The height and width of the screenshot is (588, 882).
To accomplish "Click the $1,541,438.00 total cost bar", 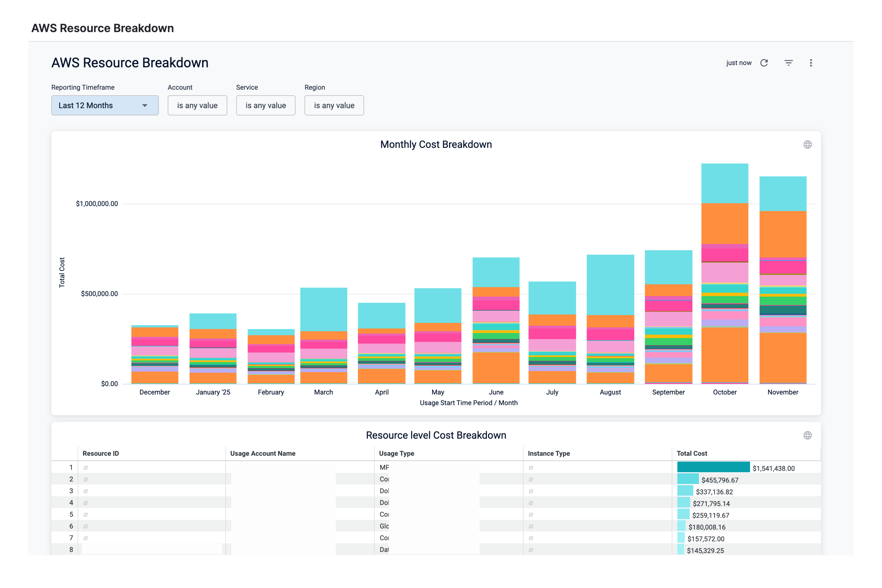I will tap(713, 467).
